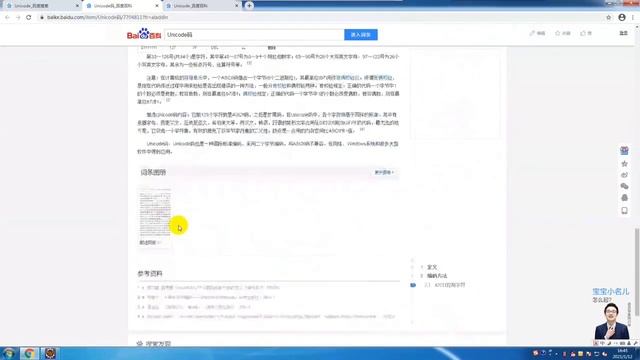Bookmark this page with the star icon
Viewport: 640px width, 360px height.
pos(609,18)
